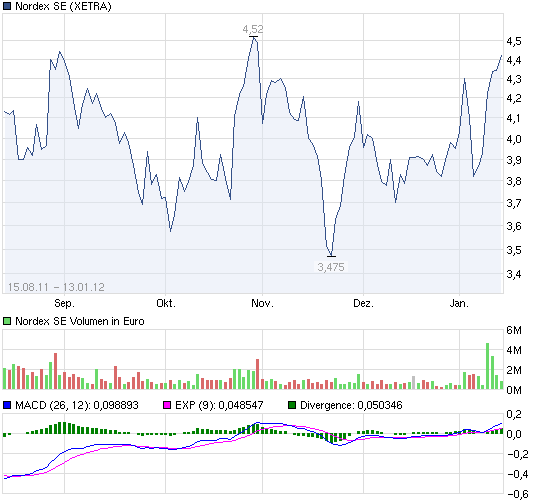545x502 pixels.
Task: Click the dark green Divergence legend square
Action: 292,405
